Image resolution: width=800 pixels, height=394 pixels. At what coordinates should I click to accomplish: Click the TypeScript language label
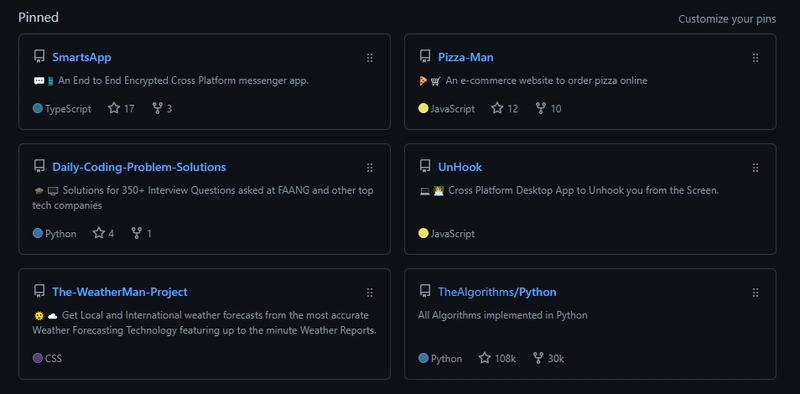[x=68, y=109]
